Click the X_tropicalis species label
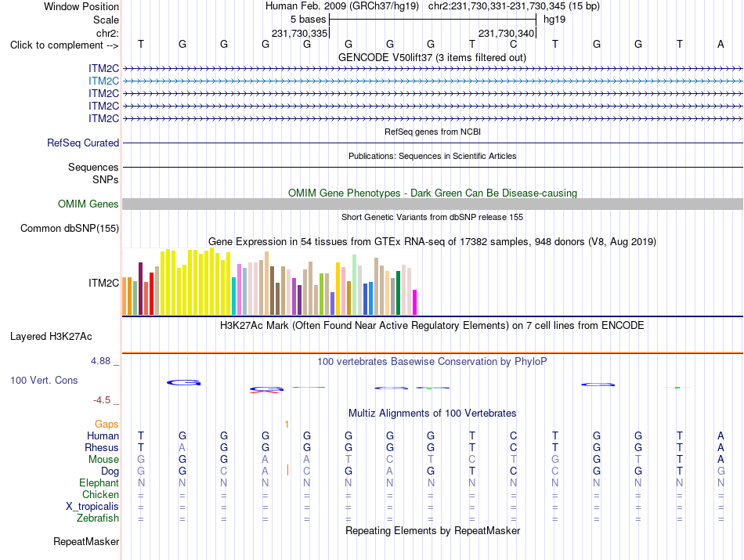Screen dimensions: 744x560 click(92, 507)
